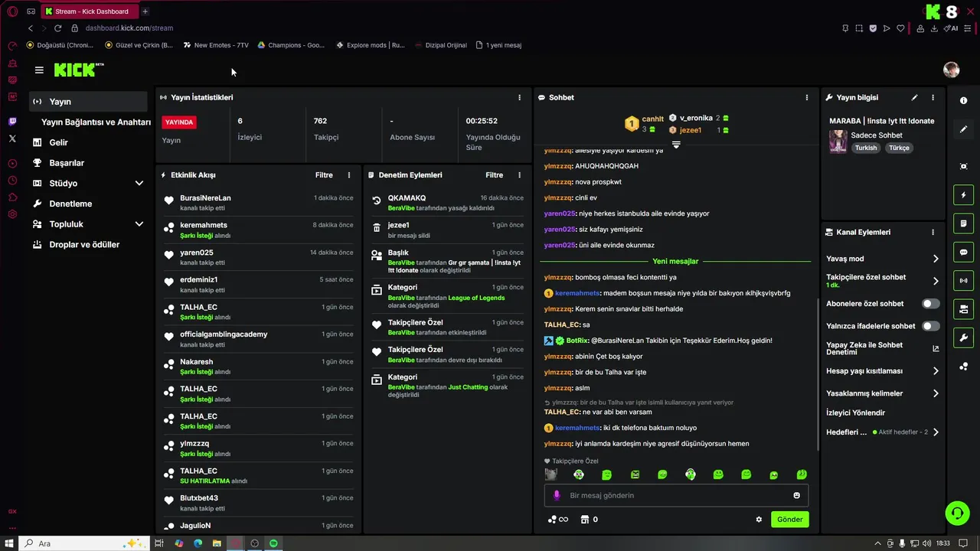The height and width of the screenshot is (551, 980).
Task: Open the green headset support button
Action: click(x=957, y=513)
